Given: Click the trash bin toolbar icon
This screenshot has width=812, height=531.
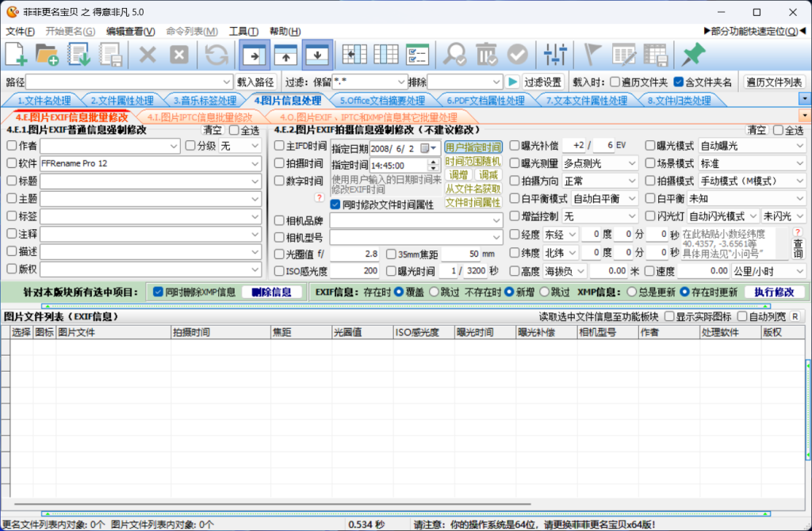Looking at the screenshot, I should coord(486,54).
